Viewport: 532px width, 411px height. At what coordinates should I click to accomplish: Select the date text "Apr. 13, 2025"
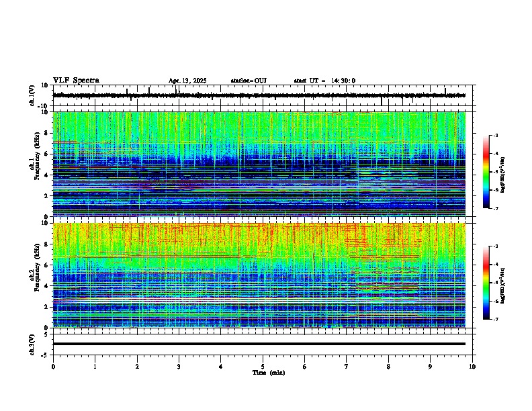pyautogui.click(x=187, y=81)
